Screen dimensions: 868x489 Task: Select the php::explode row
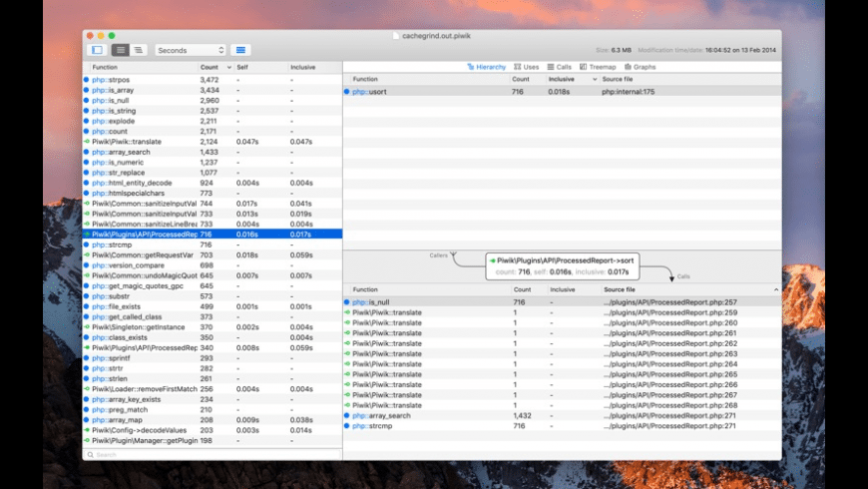tap(213, 121)
